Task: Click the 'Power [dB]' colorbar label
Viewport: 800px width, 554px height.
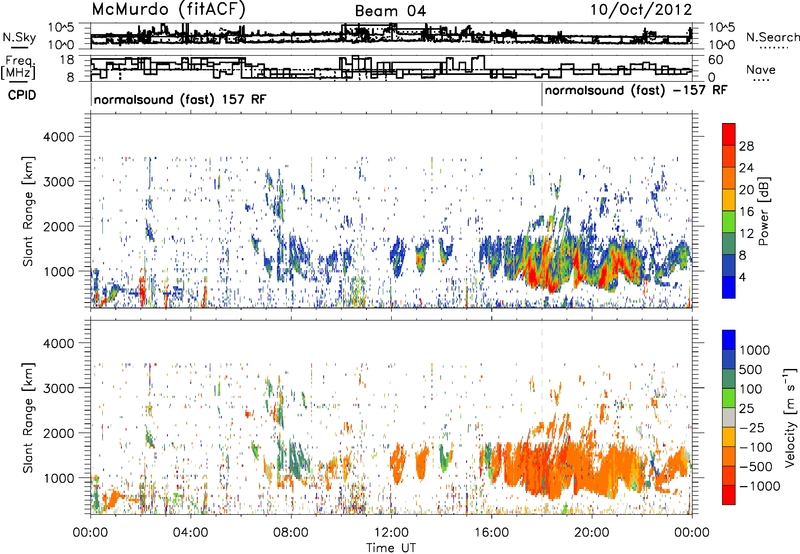Action: click(x=764, y=211)
